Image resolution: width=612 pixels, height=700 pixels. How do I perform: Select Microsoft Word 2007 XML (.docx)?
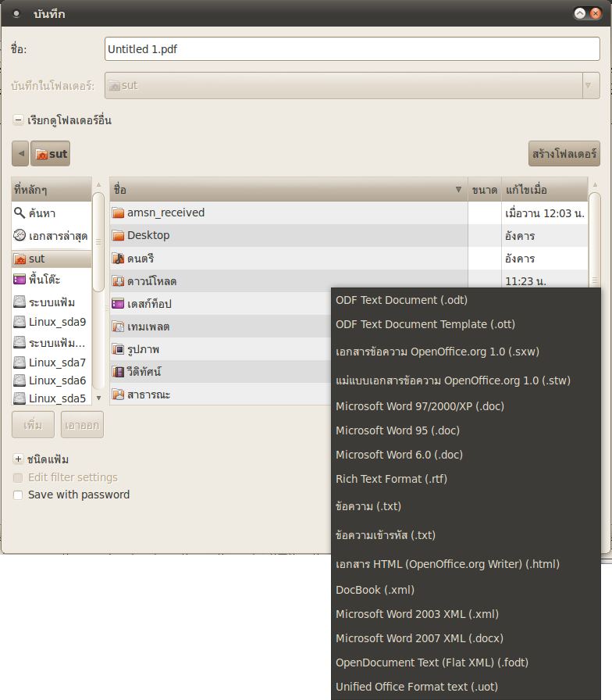pyautogui.click(x=466, y=638)
